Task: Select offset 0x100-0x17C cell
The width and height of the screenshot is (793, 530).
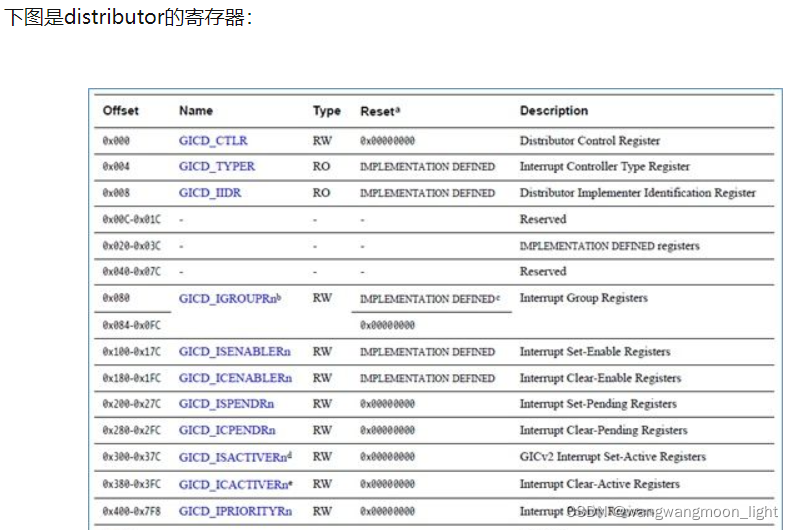Action: (131, 351)
